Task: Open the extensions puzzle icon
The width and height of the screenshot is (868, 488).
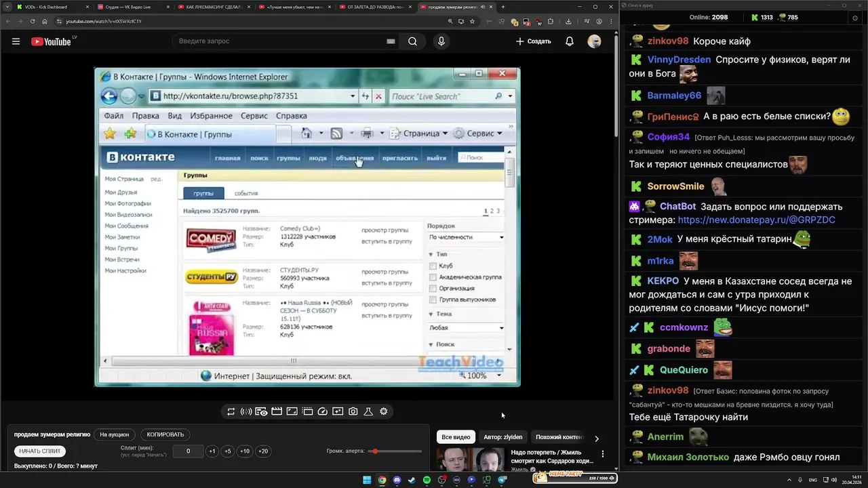Action: point(551,21)
